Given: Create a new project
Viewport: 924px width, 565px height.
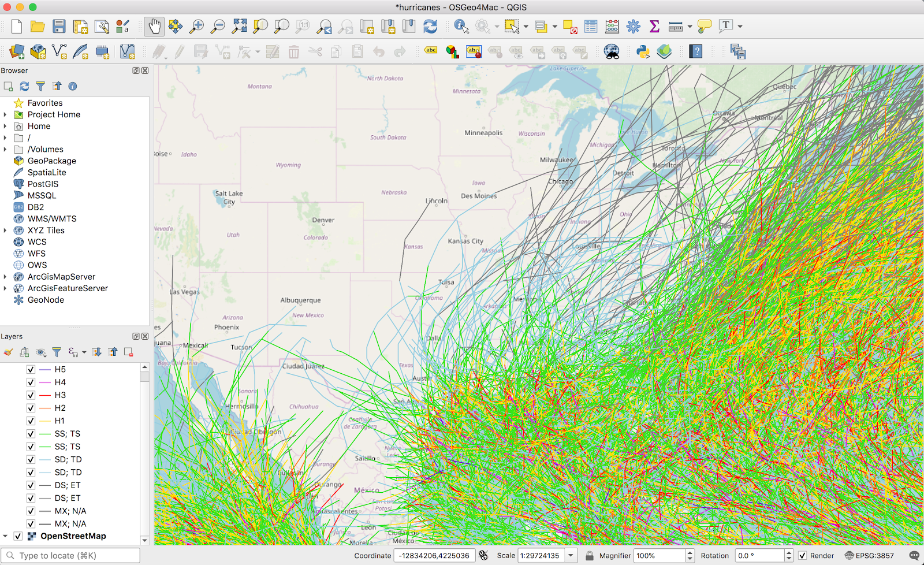Looking at the screenshot, I should pos(17,27).
